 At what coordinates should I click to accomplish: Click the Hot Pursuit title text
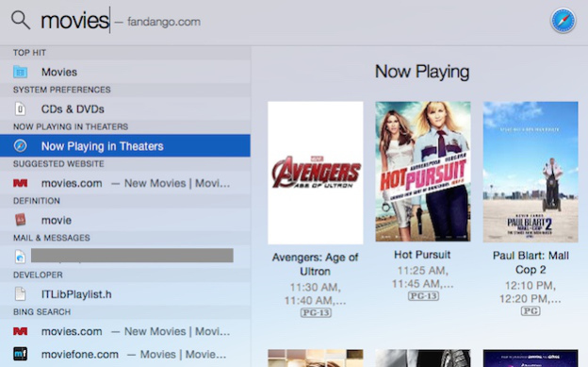click(422, 255)
